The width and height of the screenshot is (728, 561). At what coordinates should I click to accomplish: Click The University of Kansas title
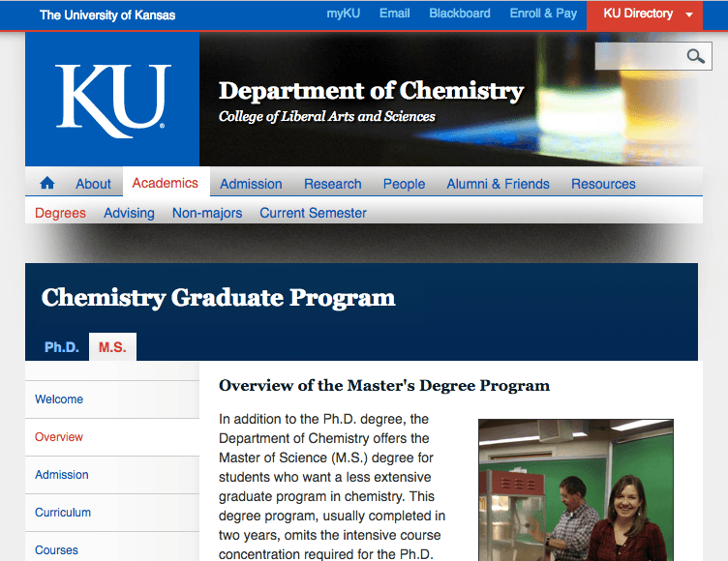tap(107, 15)
